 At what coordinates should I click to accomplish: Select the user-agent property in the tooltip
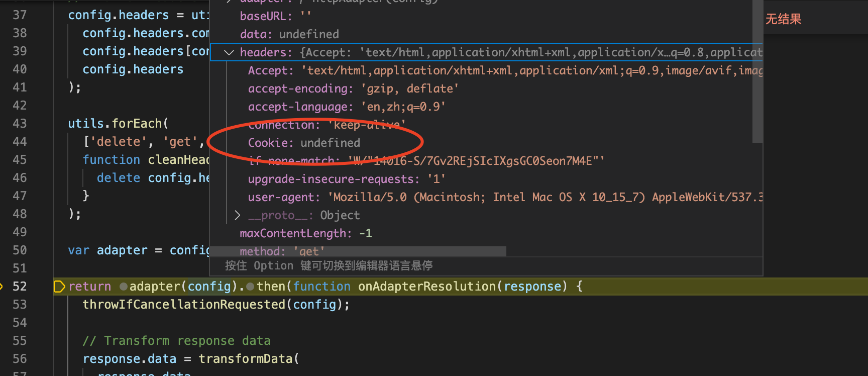(x=282, y=197)
